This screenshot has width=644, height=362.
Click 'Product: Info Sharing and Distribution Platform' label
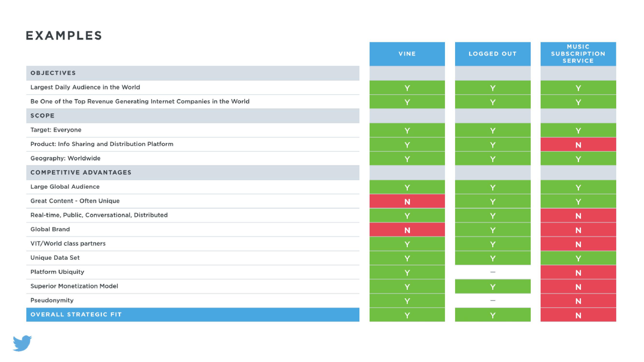(102, 144)
